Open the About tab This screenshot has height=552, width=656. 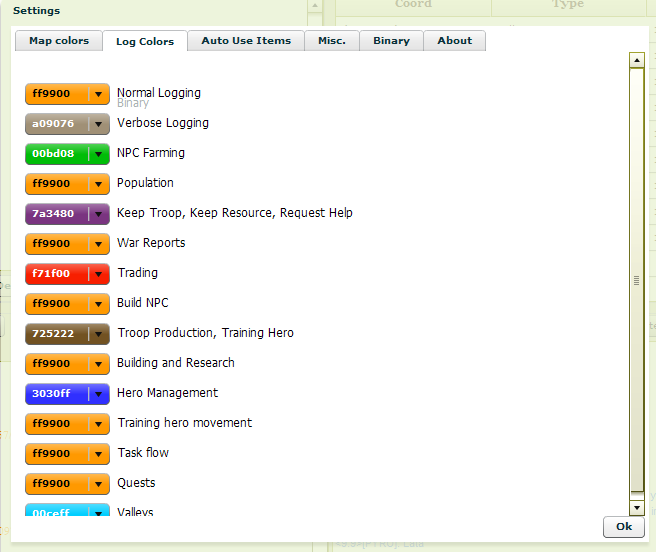pyautogui.click(x=454, y=41)
